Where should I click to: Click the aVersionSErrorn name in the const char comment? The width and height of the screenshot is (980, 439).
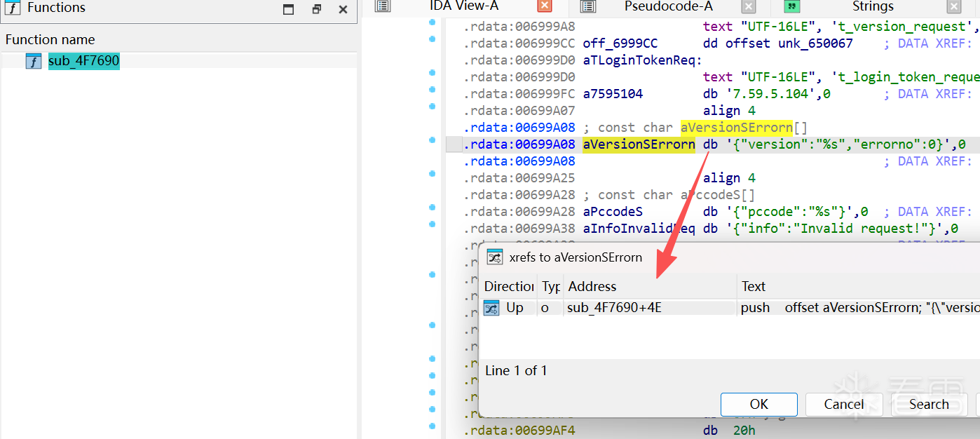tap(737, 128)
